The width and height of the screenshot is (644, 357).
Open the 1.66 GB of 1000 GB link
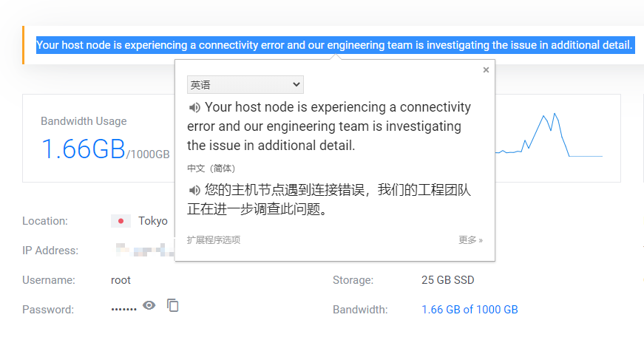470,310
